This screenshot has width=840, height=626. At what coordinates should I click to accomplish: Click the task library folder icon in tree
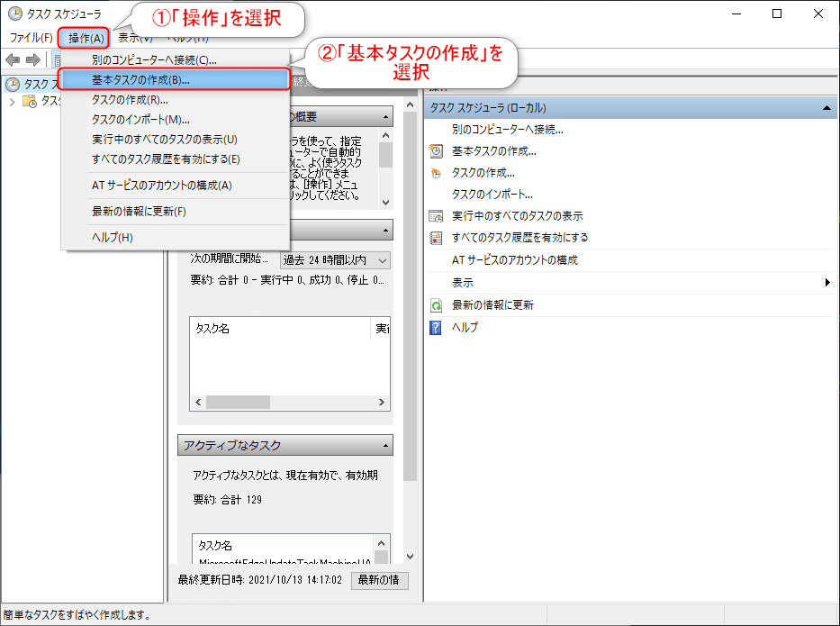(30, 101)
